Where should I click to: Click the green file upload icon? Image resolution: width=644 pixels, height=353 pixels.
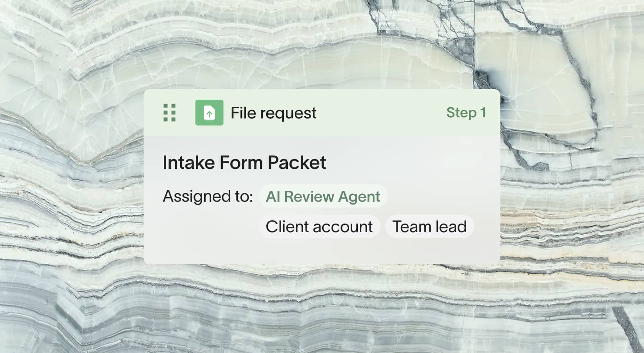209,113
